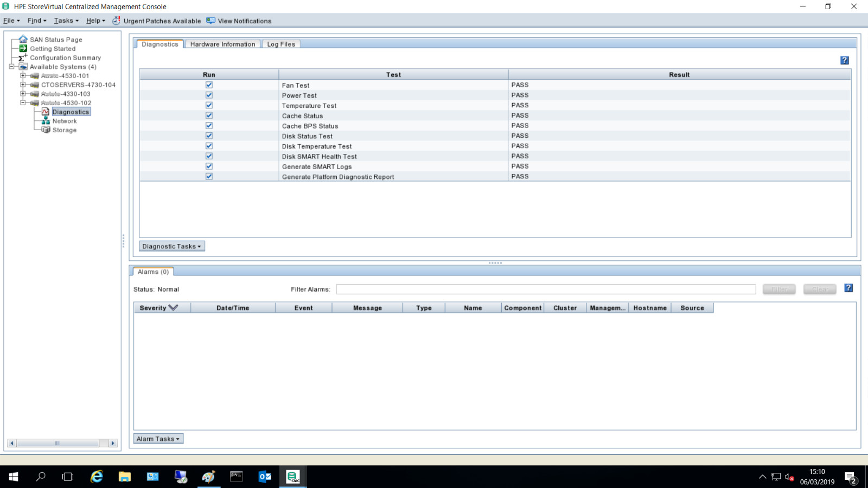Click the View Notifications monitor icon
868x488 pixels.
point(210,21)
